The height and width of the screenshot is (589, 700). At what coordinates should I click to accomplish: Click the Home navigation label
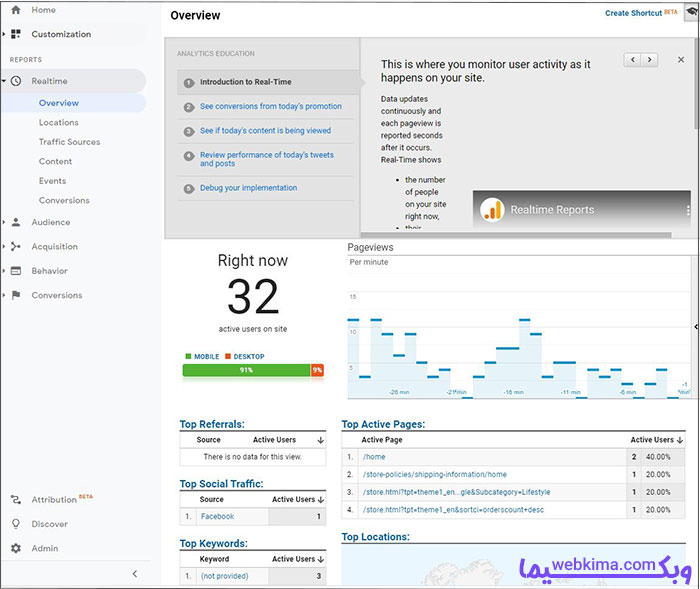43,10
